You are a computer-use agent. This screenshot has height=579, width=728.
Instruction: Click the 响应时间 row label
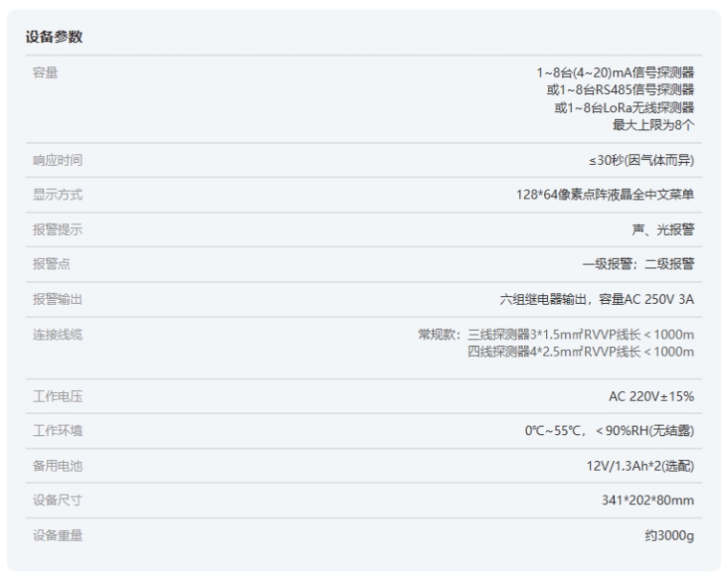(57, 160)
